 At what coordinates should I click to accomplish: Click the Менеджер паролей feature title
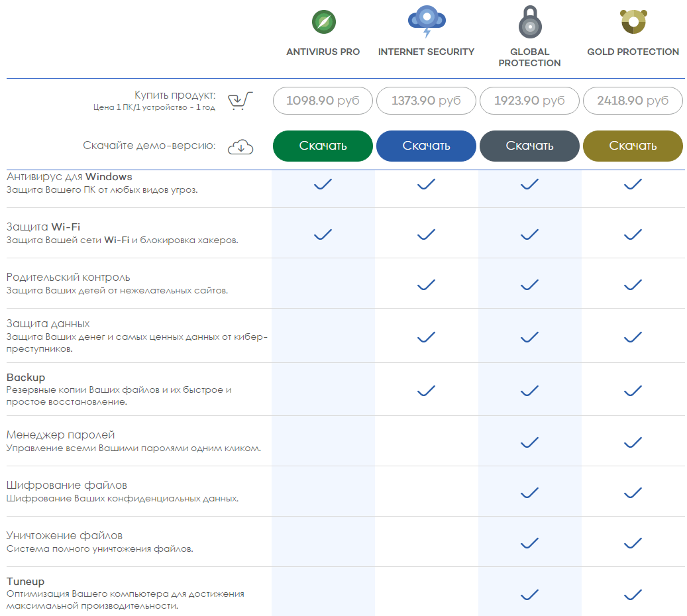pyautogui.click(x=60, y=435)
